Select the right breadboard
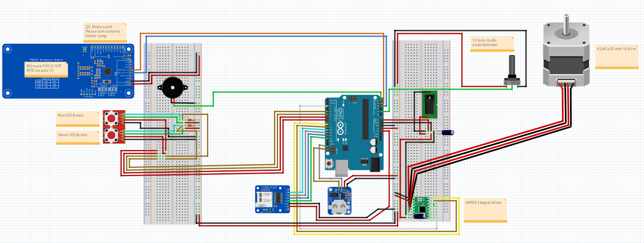 421,130
